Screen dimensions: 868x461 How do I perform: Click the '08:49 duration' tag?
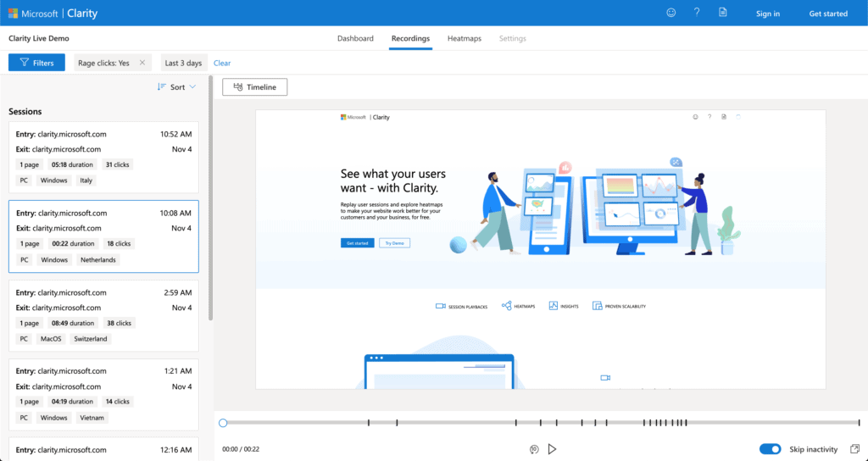pyautogui.click(x=73, y=323)
